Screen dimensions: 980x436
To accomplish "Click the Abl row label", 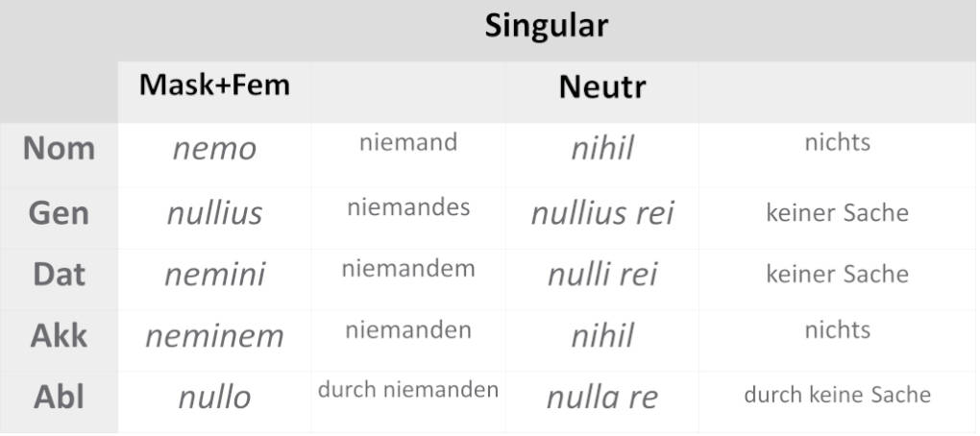I will click(59, 397).
